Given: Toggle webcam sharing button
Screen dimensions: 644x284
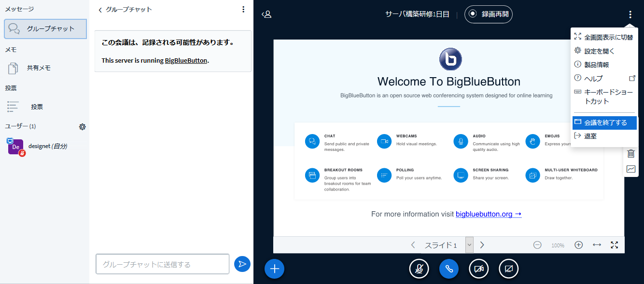Looking at the screenshot, I should pyautogui.click(x=479, y=269).
